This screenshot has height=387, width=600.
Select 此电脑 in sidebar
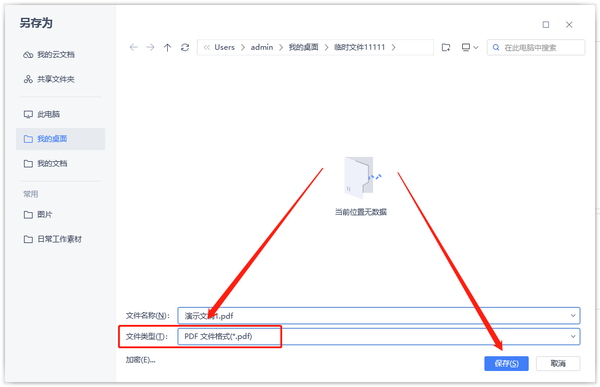point(42,114)
